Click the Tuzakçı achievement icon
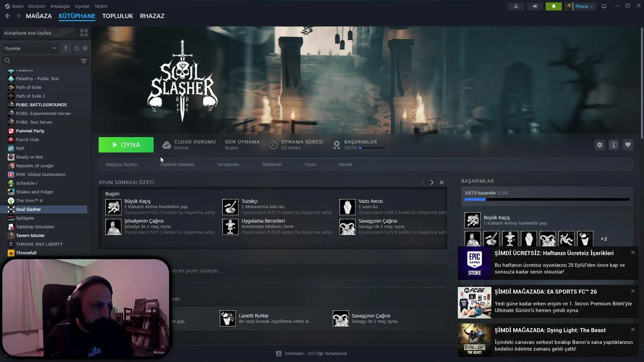 coord(230,207)
